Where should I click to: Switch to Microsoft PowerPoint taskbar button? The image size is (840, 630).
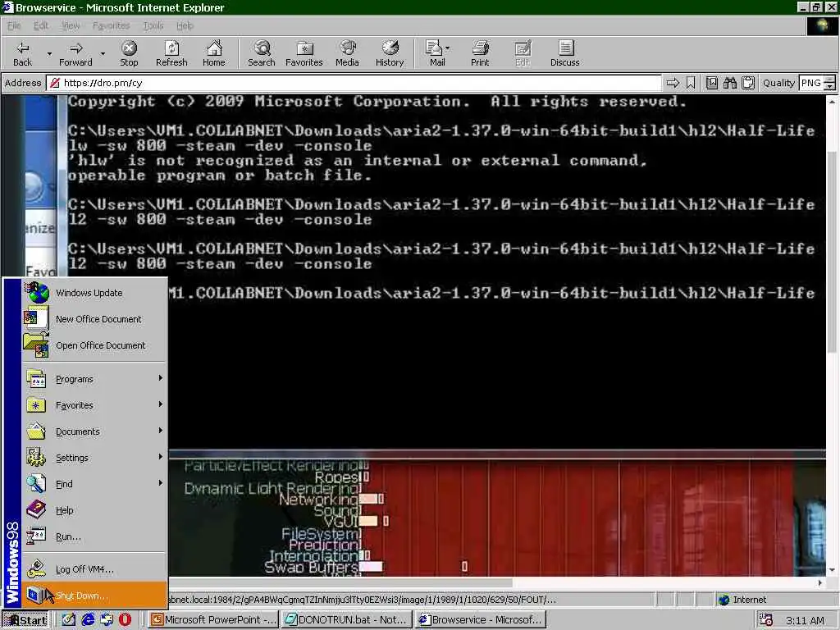tap(213, 620)
